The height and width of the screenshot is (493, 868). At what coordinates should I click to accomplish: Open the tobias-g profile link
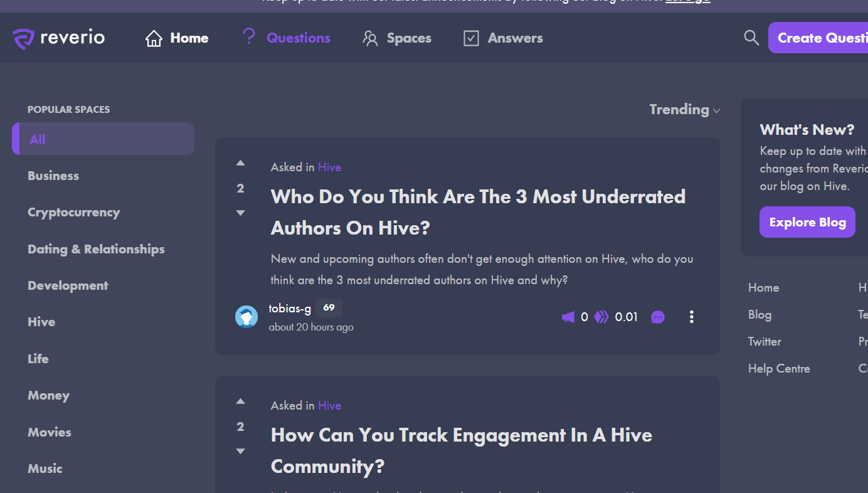[290, 309]
